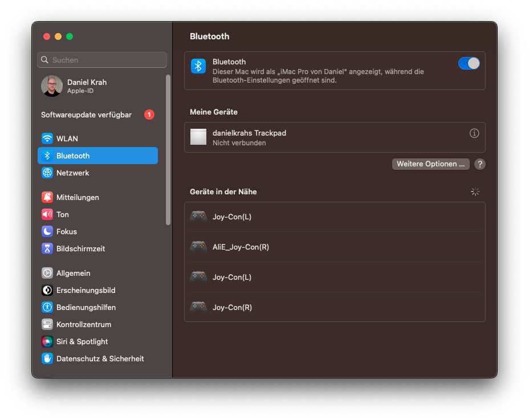Click the Bildschirmzeit hourglass icon
This screenshot has height=420, width=529.
[47, 248]
